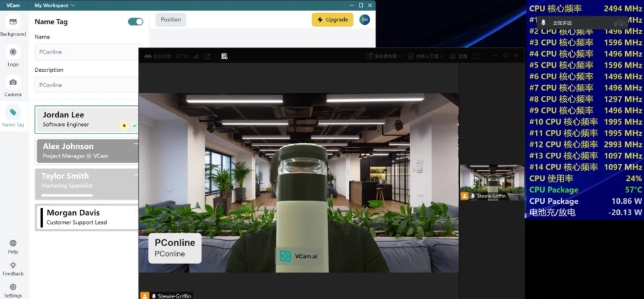Switch to the Position tab
Viewport: 644px width, 299px height.
(x=170, y=19)
